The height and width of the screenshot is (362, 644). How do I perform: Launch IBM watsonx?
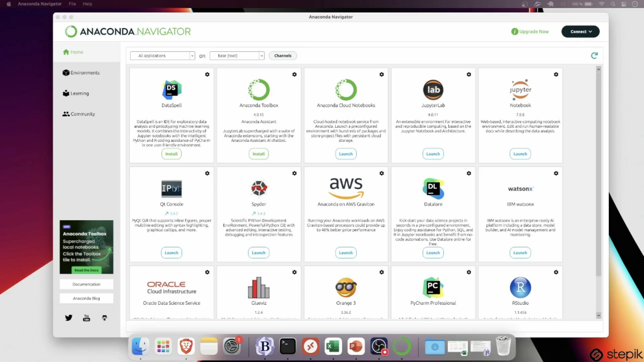(520, 253)
